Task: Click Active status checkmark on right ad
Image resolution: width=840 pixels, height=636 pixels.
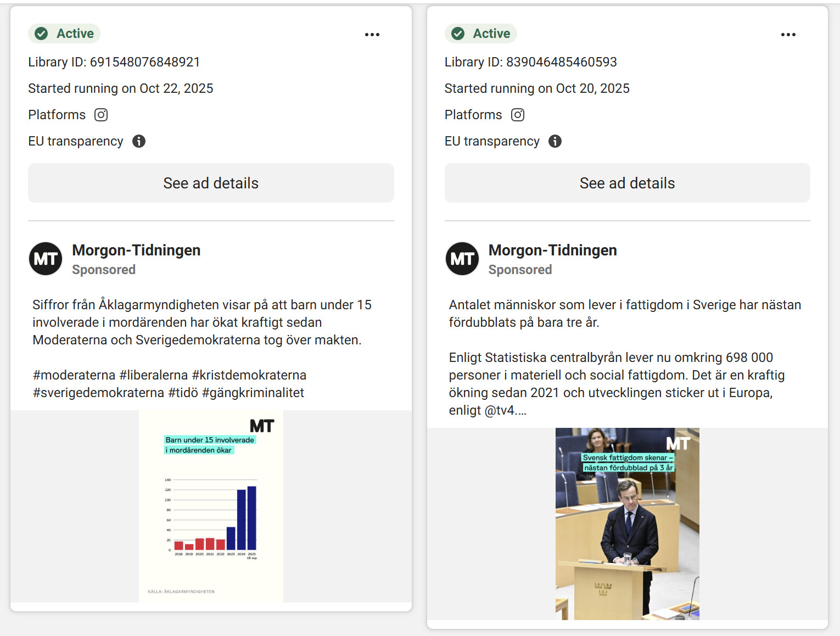Action: coord(457,34)
